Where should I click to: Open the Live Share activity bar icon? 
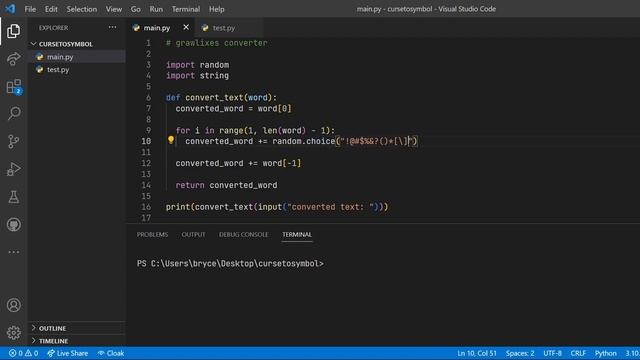pyautogui.click(x=13, y=59)
